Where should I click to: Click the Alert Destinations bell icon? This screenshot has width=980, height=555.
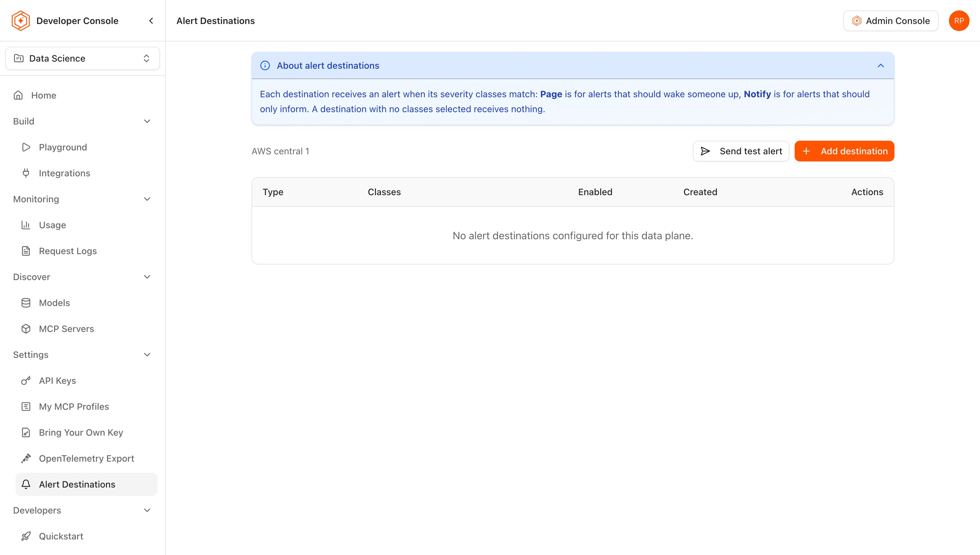[26, 484]
